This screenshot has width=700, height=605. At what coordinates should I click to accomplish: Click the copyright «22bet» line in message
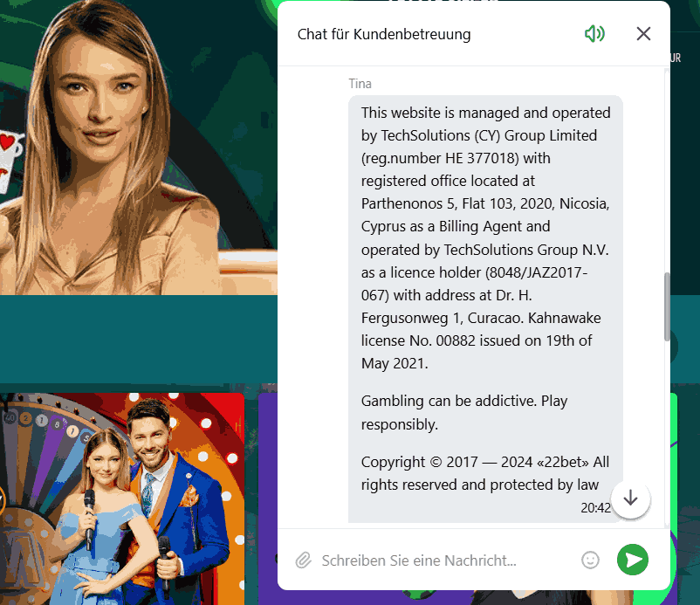pos(484,473)
